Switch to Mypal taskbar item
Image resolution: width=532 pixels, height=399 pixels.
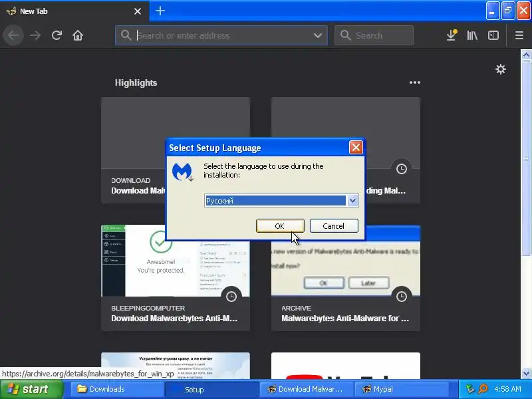pyautogui.click(x=402, y=389)
